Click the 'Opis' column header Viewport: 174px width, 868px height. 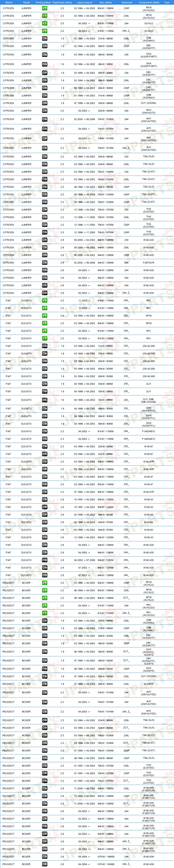click(x=167, y=2)
